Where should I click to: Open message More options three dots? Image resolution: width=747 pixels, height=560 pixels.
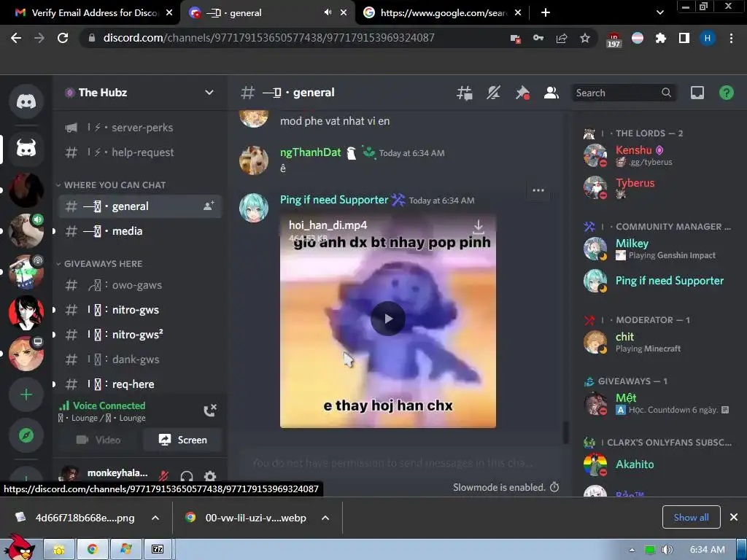[x=538, y=190]
